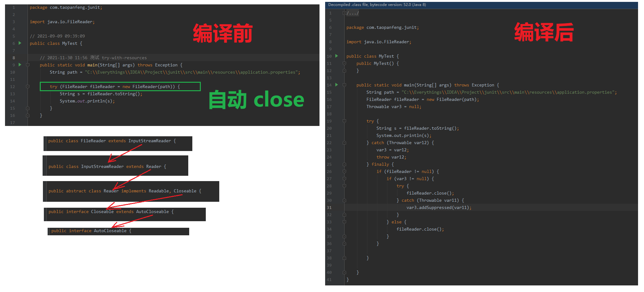Click 'Throwable var3 = null;' line
644x292 pixels.
pyautogui.click(x=394, y=107)
